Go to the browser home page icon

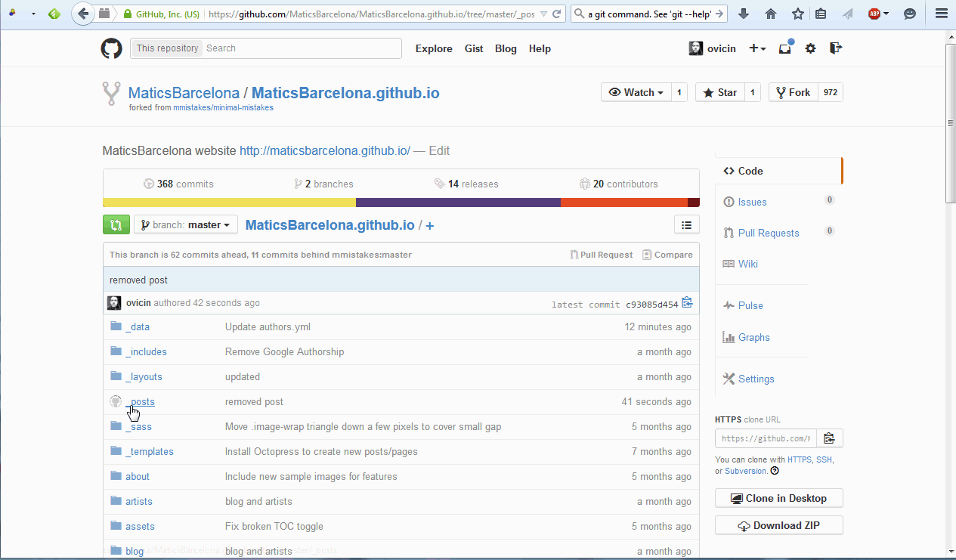771,14
